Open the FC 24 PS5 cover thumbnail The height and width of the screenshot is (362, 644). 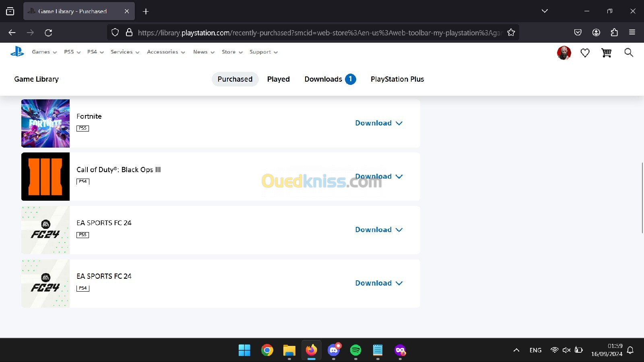(45, 230)
